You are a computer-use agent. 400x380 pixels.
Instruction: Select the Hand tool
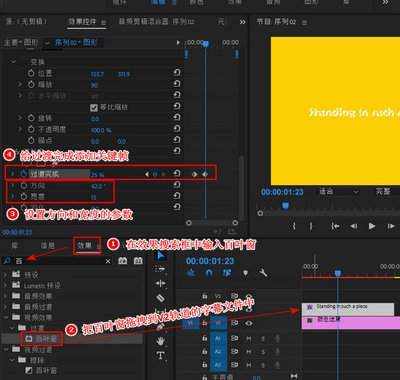point(161,341)
